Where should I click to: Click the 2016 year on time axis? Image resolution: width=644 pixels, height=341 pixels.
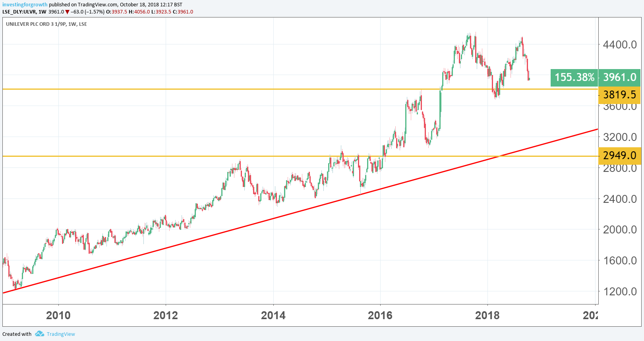pyautogui.click(x=380, y=316)
